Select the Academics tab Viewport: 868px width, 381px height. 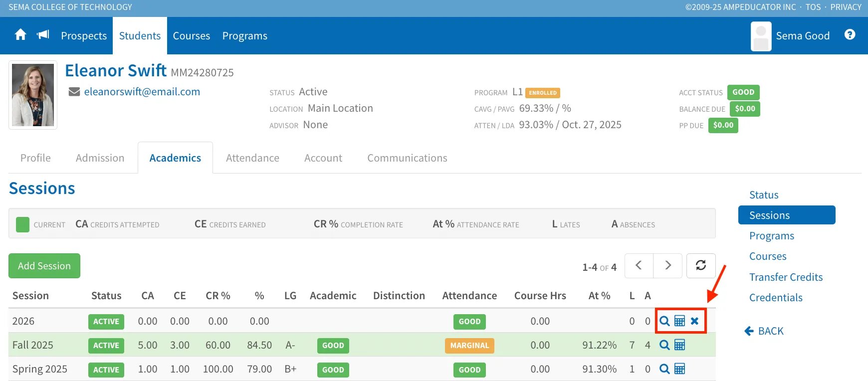point(175,158)
